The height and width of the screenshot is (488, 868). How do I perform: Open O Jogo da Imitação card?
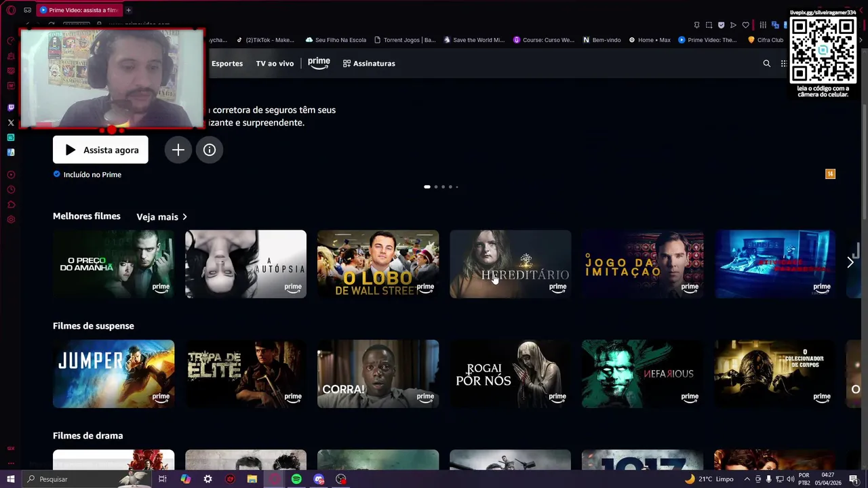[642, 264]
